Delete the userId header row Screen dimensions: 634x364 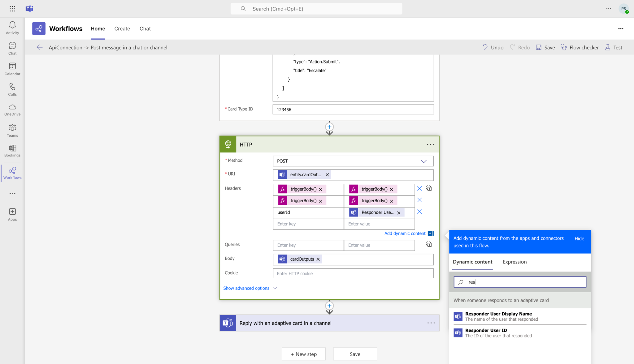(x=419, y=212)
